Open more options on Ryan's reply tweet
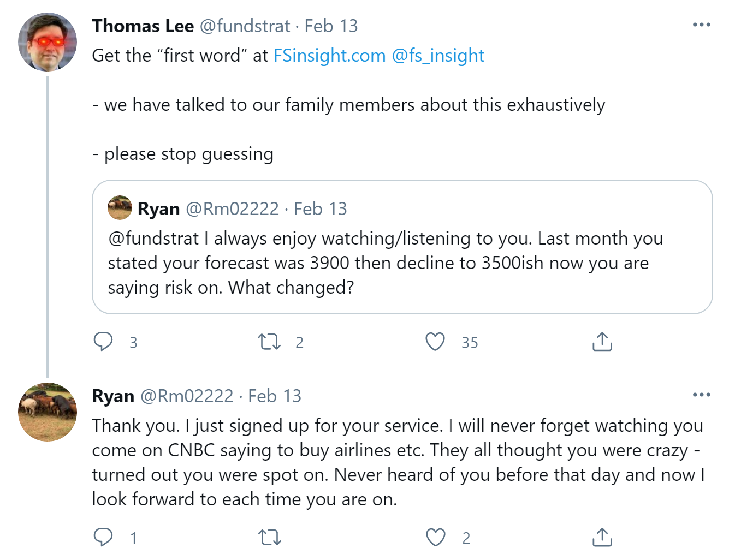The image size is (729, 560). (x=701, y=395)
